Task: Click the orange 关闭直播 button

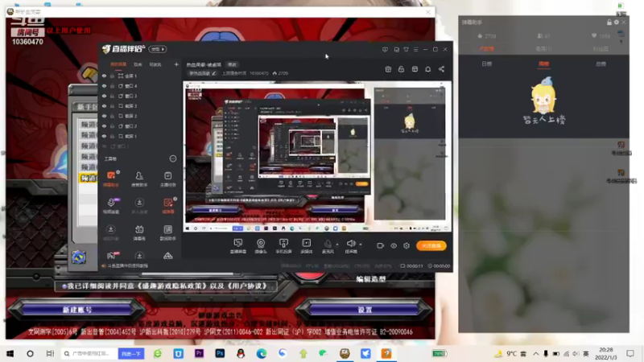Action: [x=431, y=246]
